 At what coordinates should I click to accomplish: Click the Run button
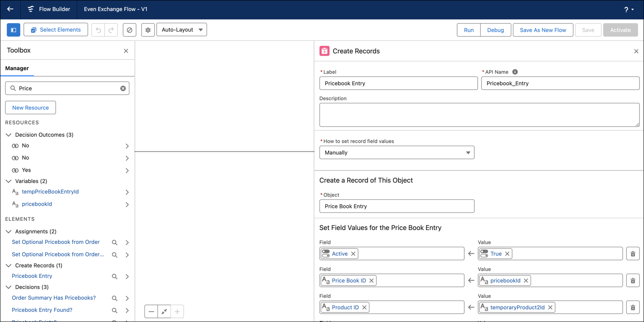pos(469,30)
